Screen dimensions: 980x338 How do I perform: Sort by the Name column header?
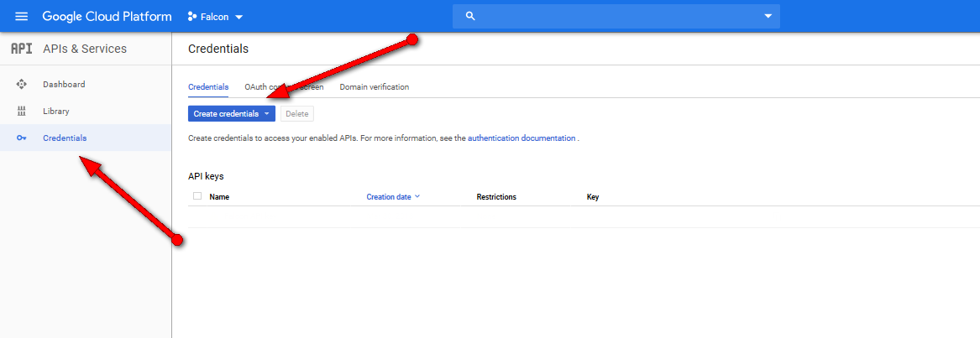point(219,197)
